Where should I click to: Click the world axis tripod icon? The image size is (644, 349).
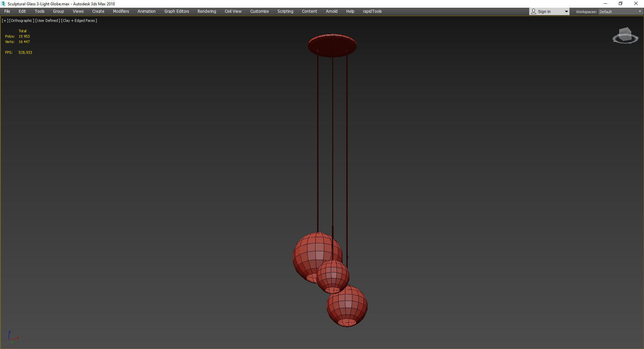point(13,337)
